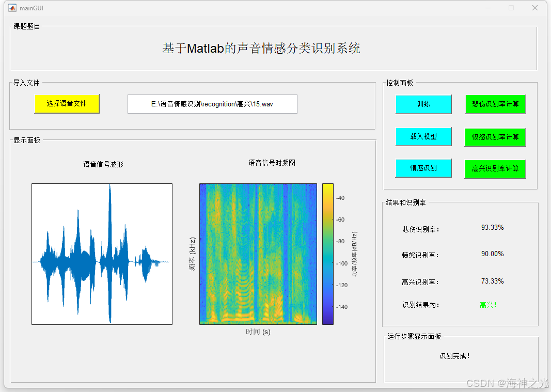This screenshot has width=551, height=392.
Task: Click 高兴识别率计算 green button
Action: coord(495,169)
